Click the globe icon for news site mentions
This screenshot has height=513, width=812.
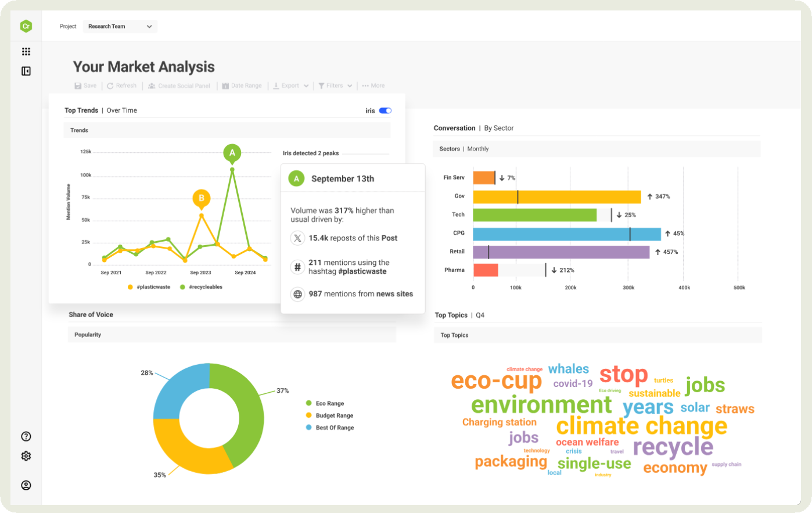coord(297,294)
